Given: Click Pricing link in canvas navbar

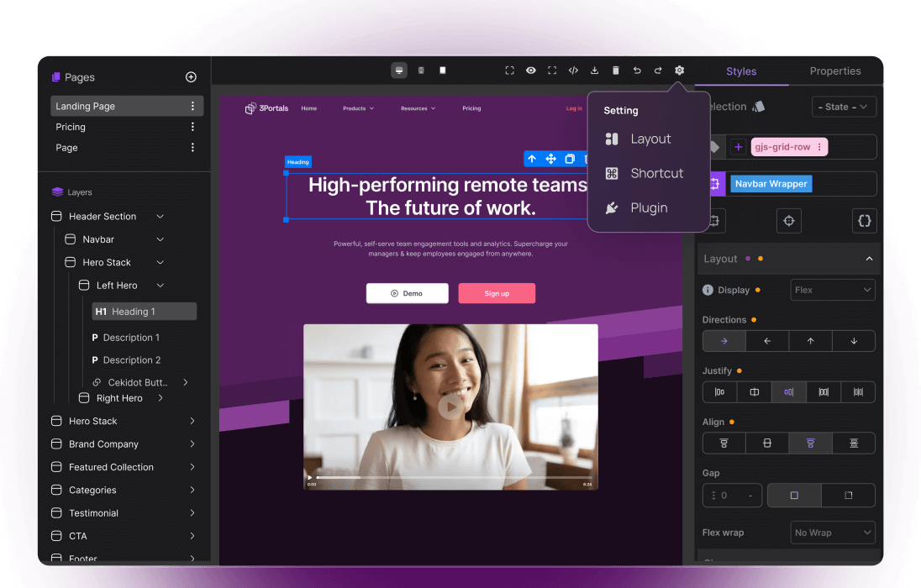Looking at the screenshot, I should click(x=471, y=108).
